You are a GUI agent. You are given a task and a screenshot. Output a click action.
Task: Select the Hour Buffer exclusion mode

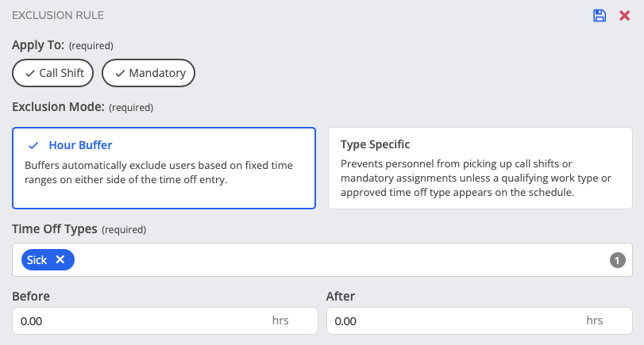click(x=164, y=168)
